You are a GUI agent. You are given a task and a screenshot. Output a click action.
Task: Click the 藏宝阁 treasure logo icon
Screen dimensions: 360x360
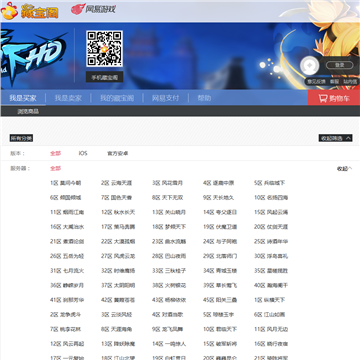tap(9, 11)
